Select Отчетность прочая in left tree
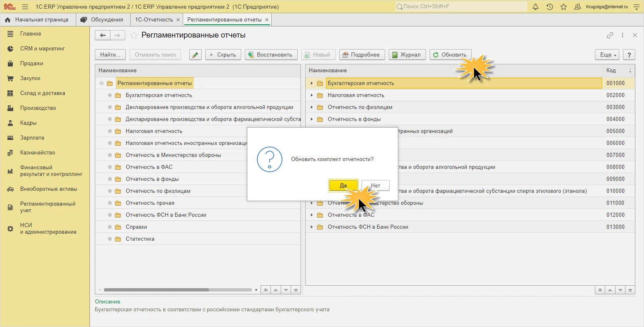Image resolution: width=644 pixels, height=327 pixels. click(150, 203)
